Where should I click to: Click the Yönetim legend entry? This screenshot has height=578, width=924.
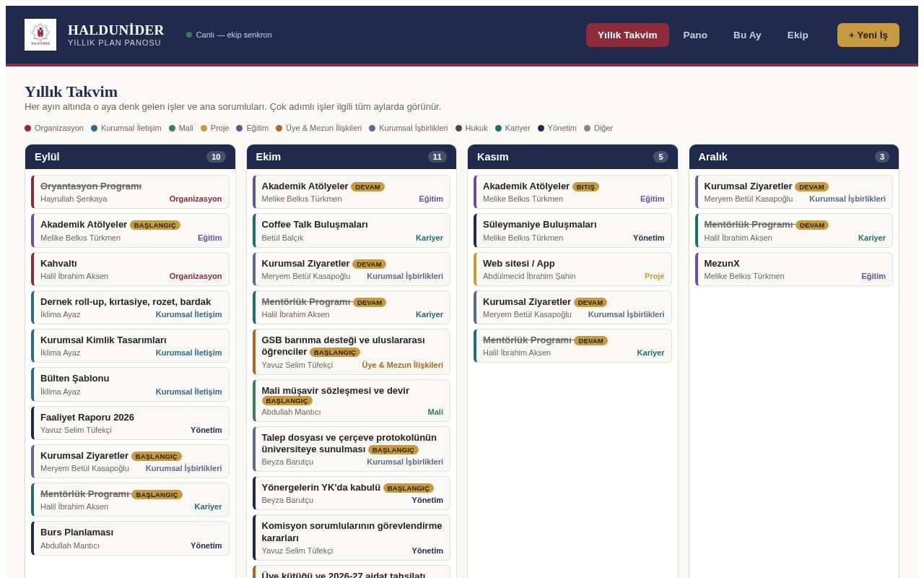(x=557, y=128)
